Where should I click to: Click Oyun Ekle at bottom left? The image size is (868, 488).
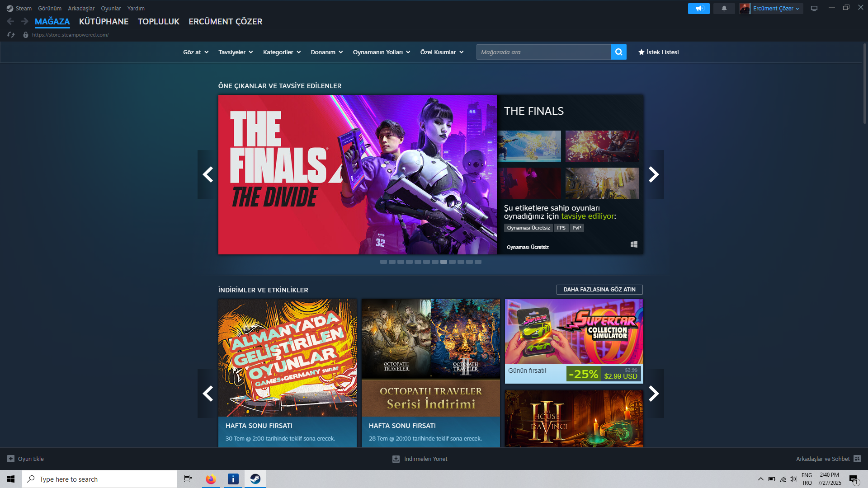pos(31,459)
